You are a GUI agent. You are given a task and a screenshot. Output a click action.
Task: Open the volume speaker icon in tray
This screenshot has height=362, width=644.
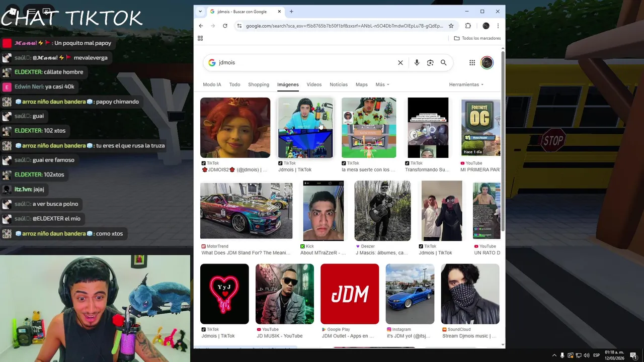pos(587,355)
